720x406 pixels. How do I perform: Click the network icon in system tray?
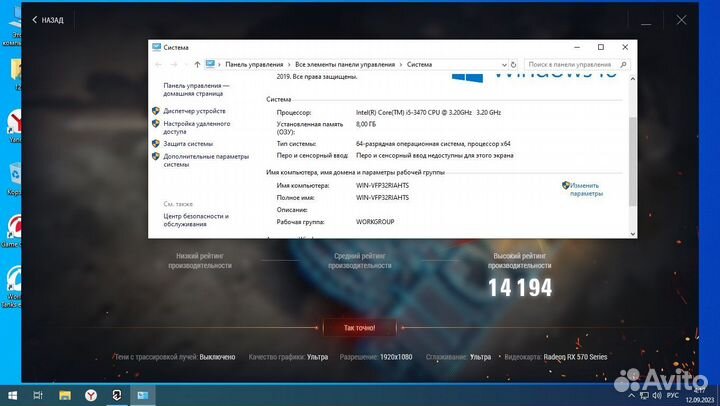pyautogui.click(x=645, y=395)
